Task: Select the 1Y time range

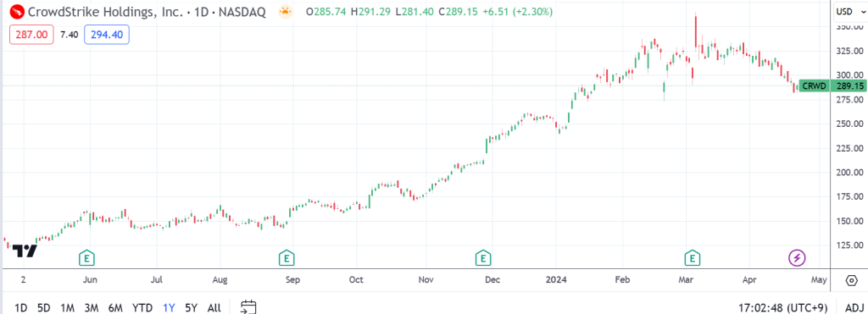Action: point(170,308)
